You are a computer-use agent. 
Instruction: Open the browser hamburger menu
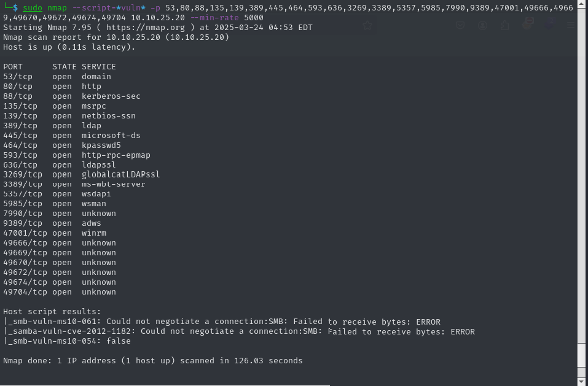click(x=571, y=25)
